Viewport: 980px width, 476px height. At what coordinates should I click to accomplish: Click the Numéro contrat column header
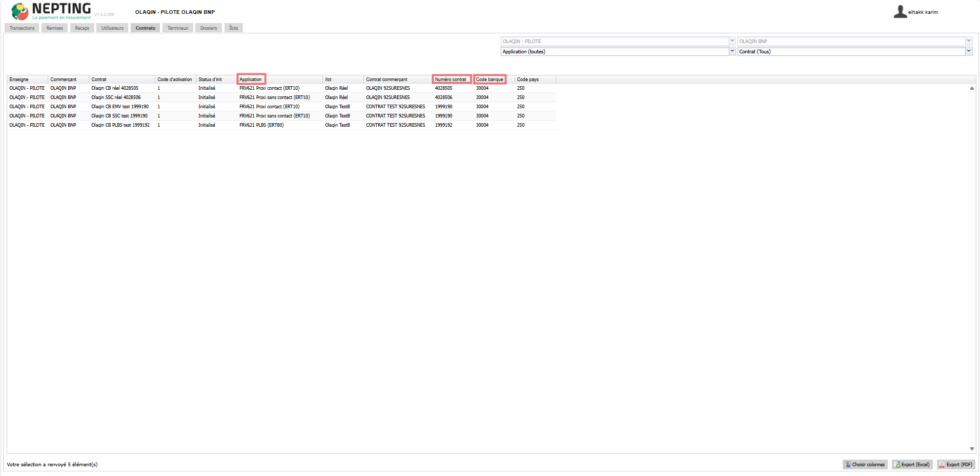click(453, 80)
